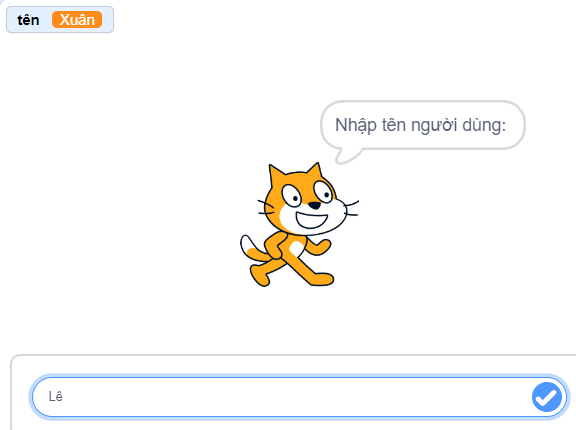Image resolution: width=576 pixels, height=430 pixels.
Task: Click the cat's back left foot
Action: (x=260, y=276)
